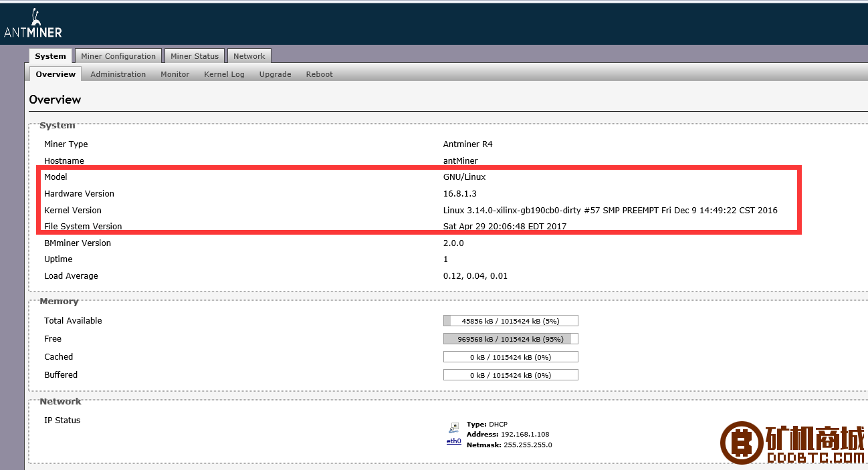Viewport: 868px width, 470px height.
Task: Open the Reboot sub-tab
Action: [320, 74]
